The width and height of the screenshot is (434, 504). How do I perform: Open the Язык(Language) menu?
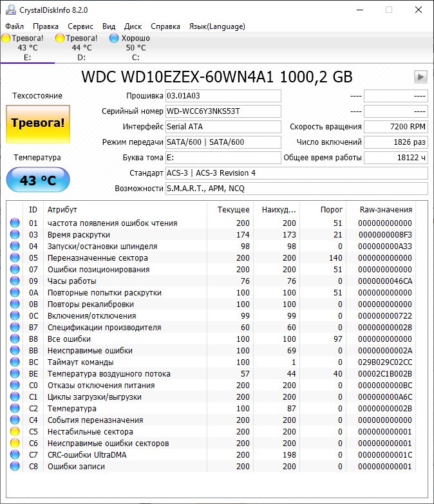pos(217,26)
